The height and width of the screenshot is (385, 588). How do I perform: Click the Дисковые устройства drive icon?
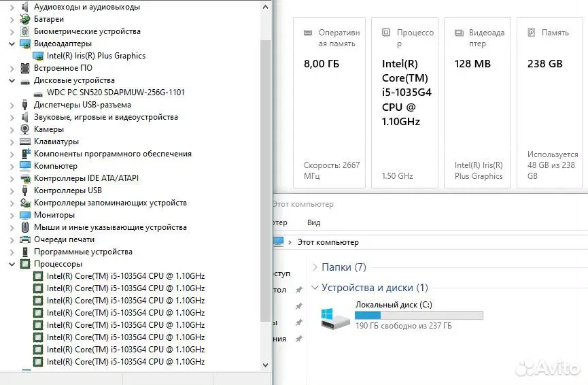tap(24, 81)
